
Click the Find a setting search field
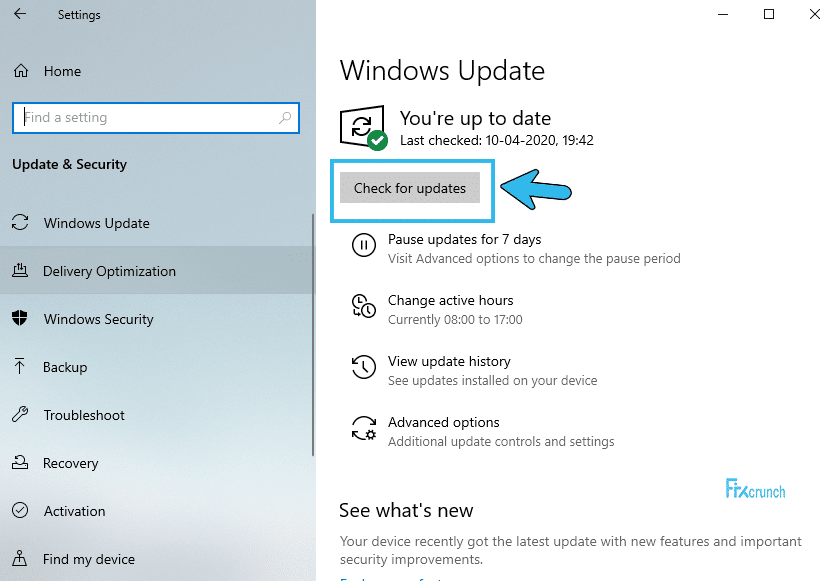tap(155, 117)
